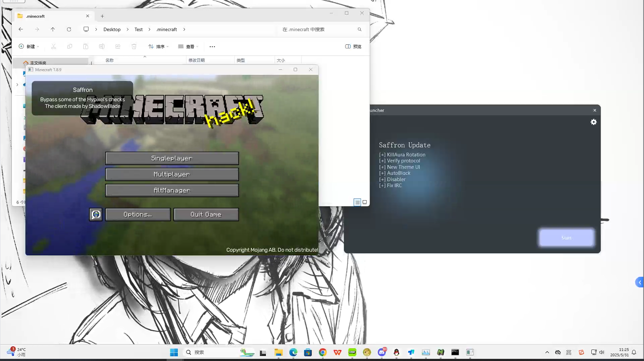Open the volume control in system tray

pyautogui.click(x=602, y=352)
